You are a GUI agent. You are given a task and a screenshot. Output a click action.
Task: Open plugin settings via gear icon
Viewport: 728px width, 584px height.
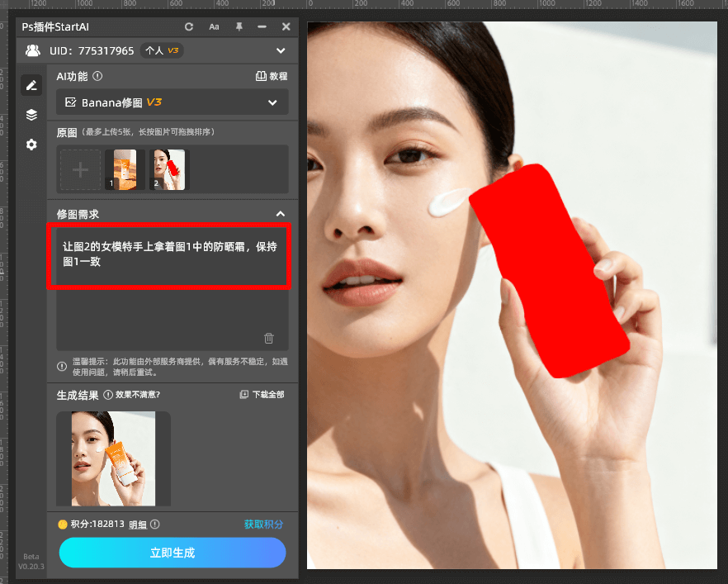(x=31, y=145)
